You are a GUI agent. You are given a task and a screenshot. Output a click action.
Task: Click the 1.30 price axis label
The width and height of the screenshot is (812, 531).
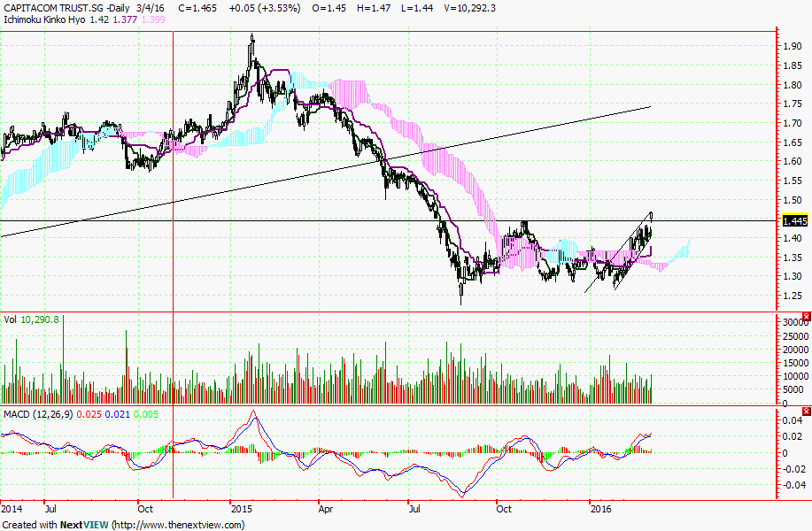coord(793,276)
